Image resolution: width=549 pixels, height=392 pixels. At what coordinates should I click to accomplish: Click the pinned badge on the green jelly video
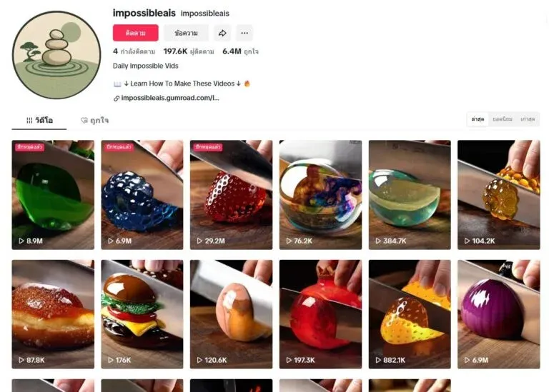coord(29,147)
